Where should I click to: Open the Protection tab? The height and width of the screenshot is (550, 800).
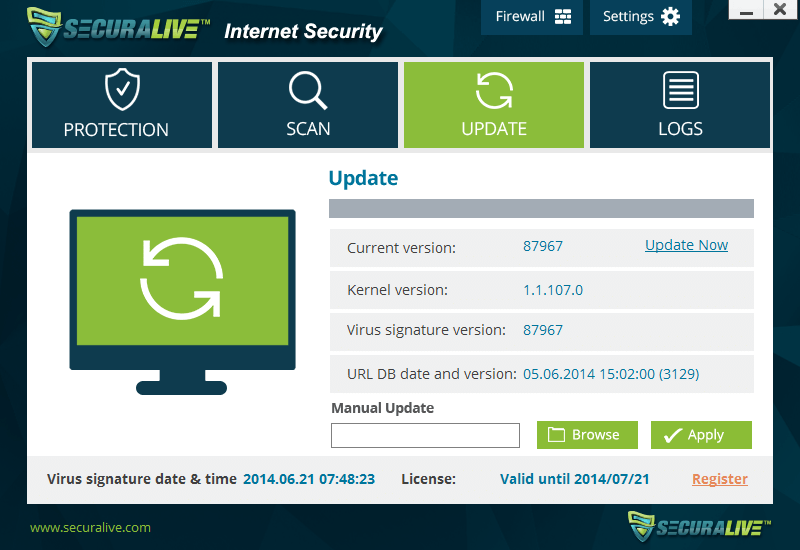(122, 105)
